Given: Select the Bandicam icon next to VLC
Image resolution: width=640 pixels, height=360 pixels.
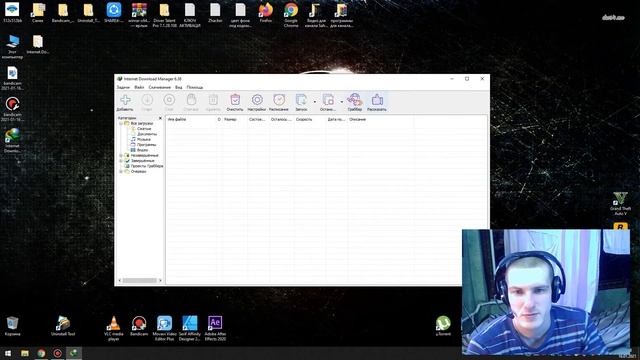Looking at the screenshot, I should (139, 326).
